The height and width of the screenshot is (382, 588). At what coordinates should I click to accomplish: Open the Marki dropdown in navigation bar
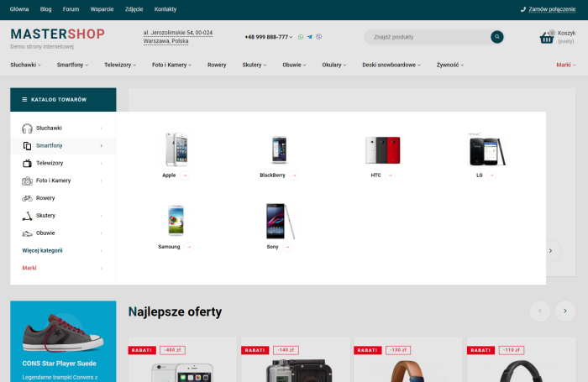coord(565,65)
